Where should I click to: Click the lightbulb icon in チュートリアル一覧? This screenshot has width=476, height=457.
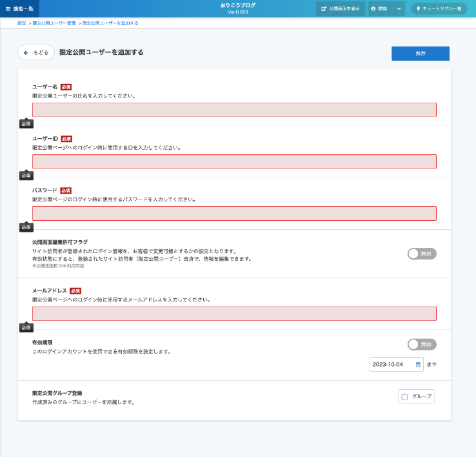(x=418, y=9)
